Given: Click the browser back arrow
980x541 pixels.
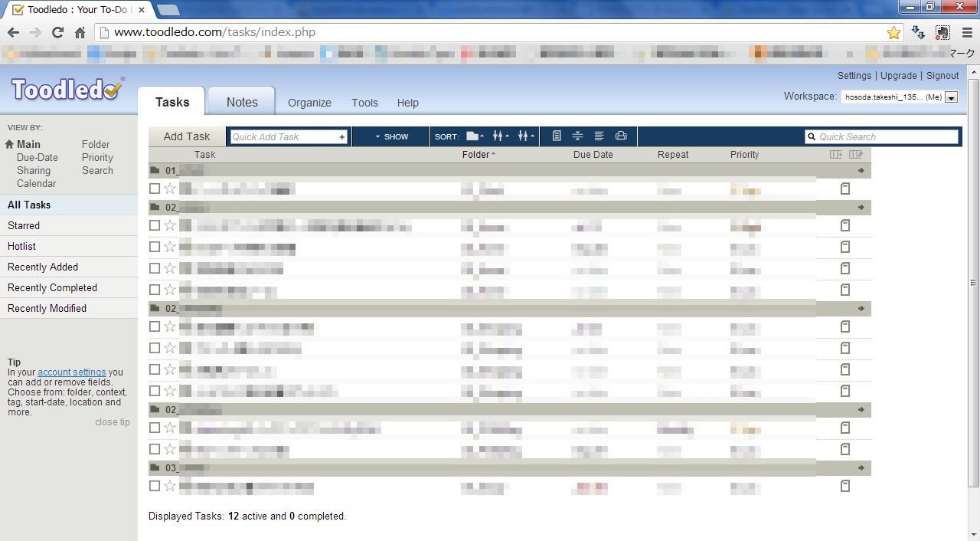Looking at the screenshot, I should pyautogui.click(x=13, y=32).
